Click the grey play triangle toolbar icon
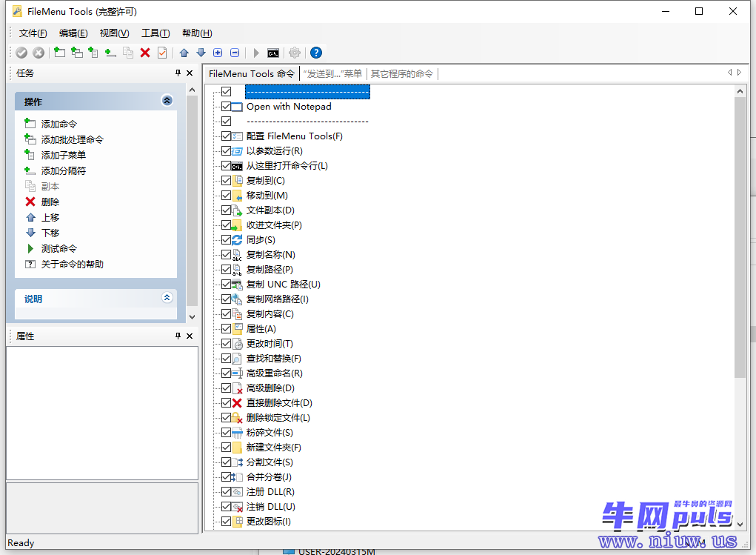Image resolution: width=756 pixels, height=555 pixels. pos(256,53)
